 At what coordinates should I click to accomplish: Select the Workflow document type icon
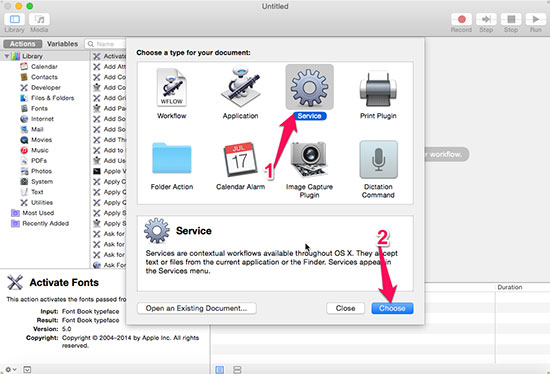pos(172,88)
